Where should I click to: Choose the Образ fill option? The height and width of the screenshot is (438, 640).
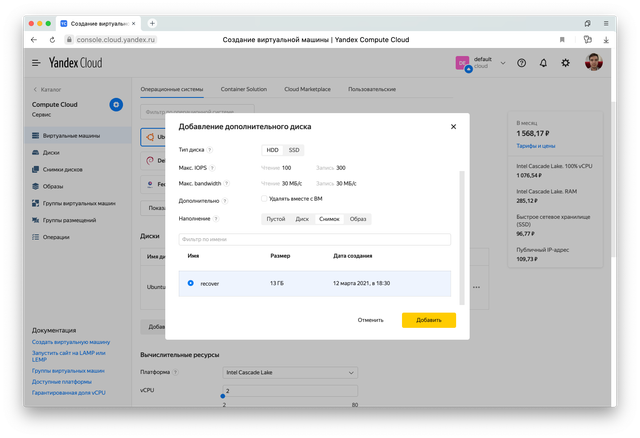tap(358, 218)
